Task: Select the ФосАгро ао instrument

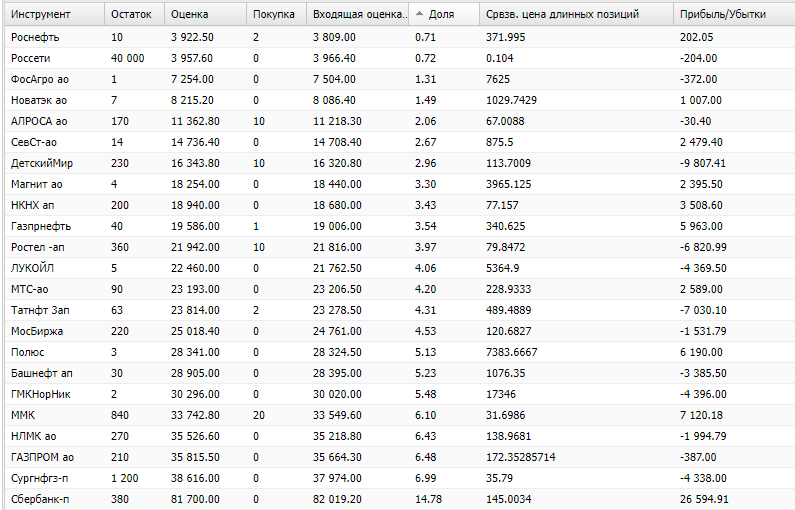Action: pyautogui.click(x=40, y=80)
